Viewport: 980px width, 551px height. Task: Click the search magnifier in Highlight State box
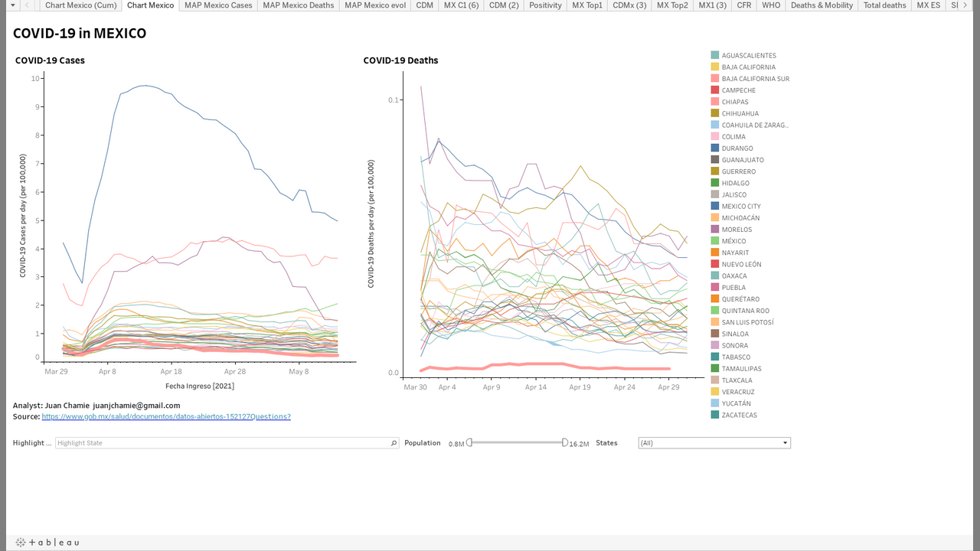[394, 443]
